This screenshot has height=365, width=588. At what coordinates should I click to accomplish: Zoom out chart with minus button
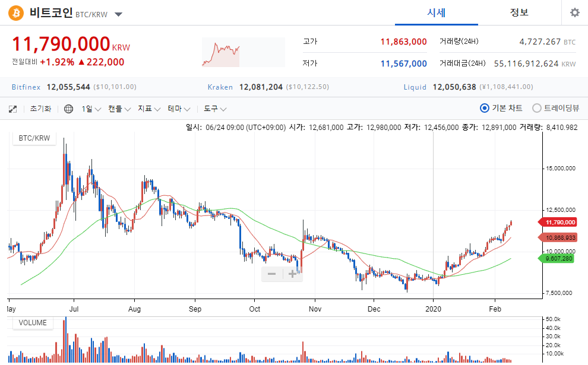(272, 274)
